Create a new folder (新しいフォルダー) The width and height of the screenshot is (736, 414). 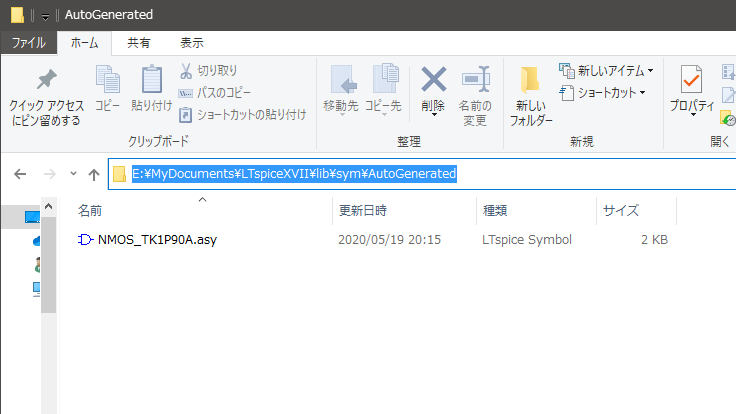(531, 97)
